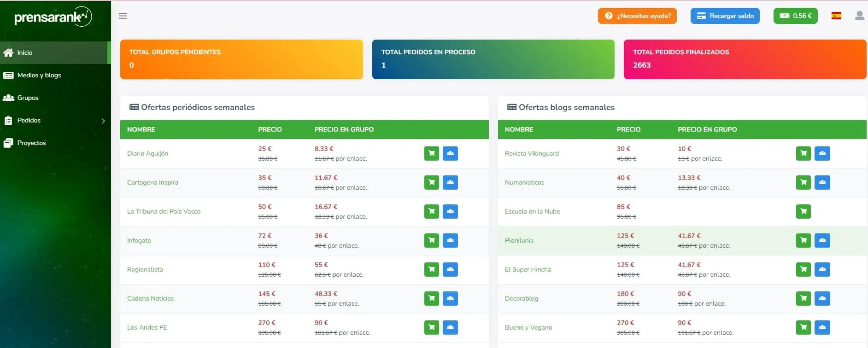Open the El Super Hincha link

pyautogui.click(x=528, y=269)
